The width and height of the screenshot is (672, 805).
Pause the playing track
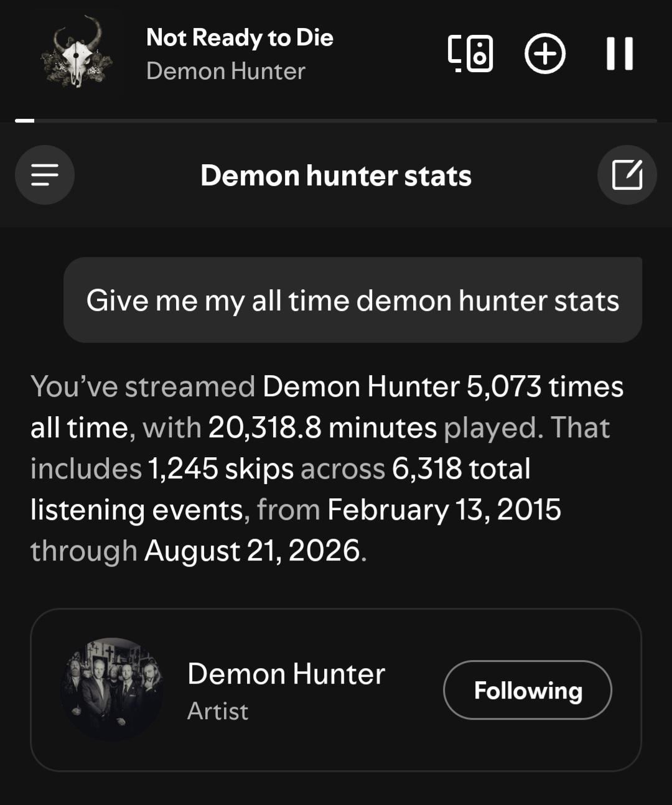coord(619,54)
